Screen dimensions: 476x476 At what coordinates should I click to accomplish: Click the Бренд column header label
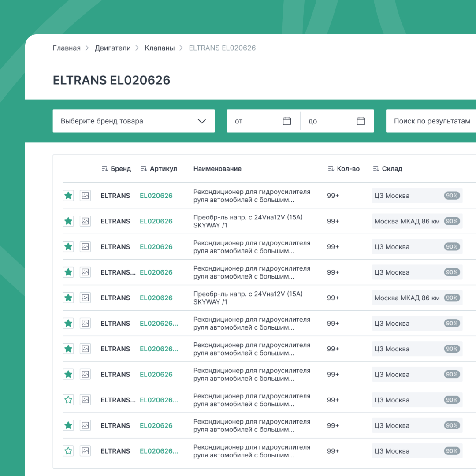pos(121,169)
